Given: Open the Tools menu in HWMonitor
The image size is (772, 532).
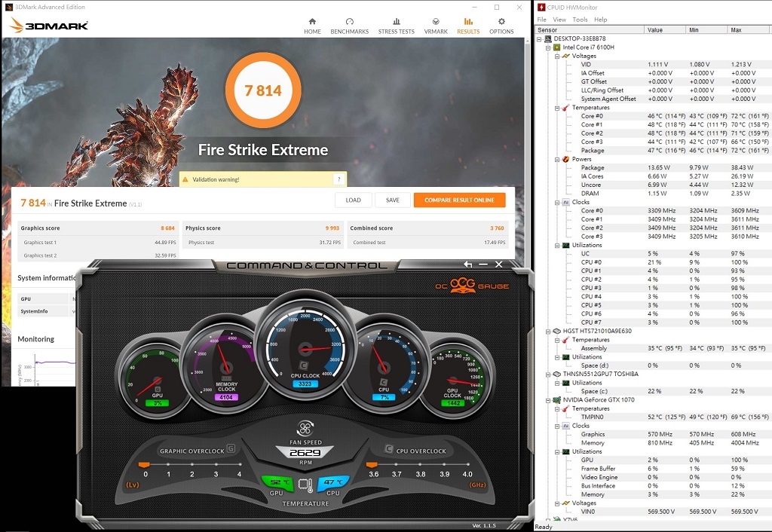Looking at the screenshot, I should 580,20.
